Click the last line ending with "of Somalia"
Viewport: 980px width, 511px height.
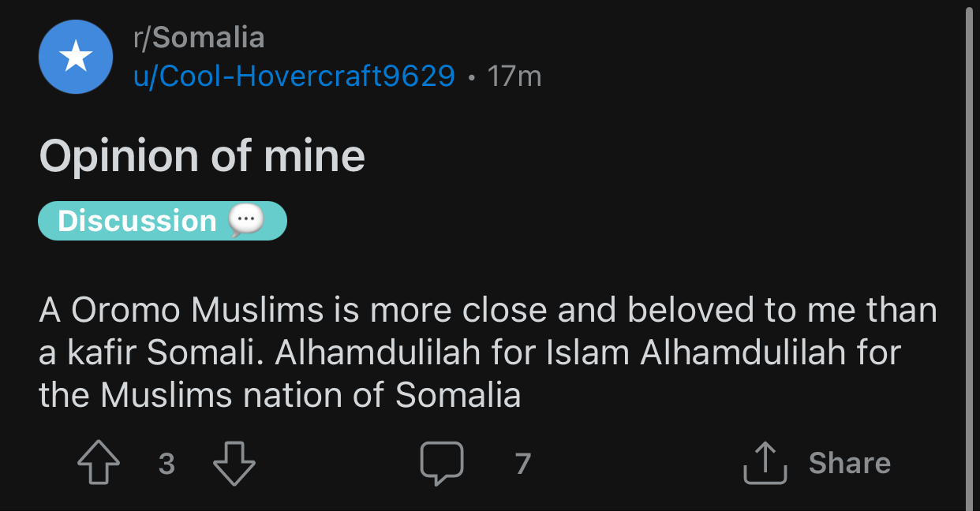pos(280,395)
